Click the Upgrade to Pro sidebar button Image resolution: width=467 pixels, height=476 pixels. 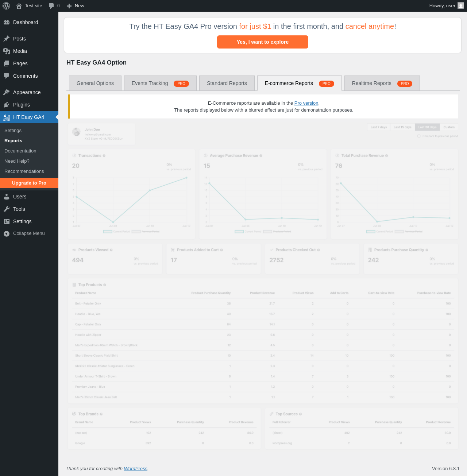click(x=29, y=183)
